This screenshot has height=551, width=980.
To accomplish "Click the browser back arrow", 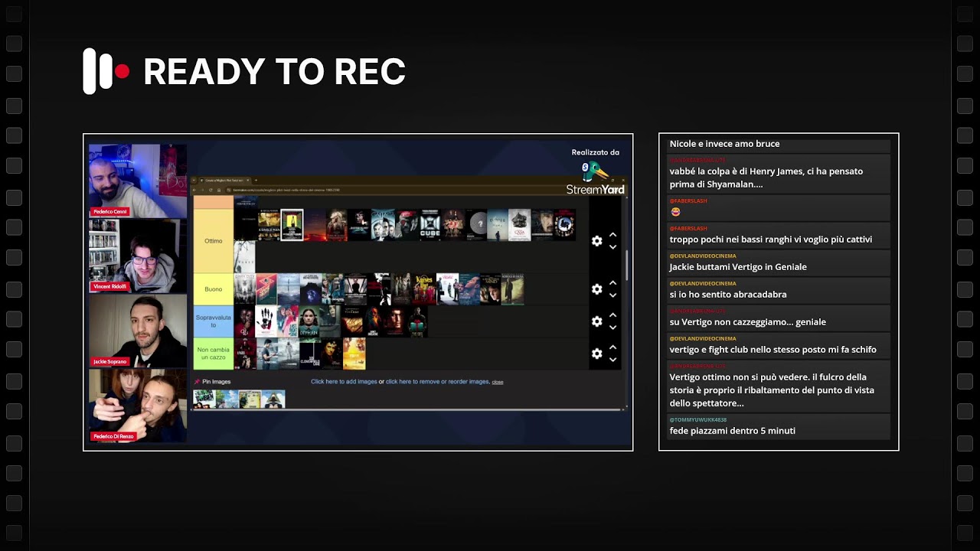I will pyautogui.click(x=195, y=190).
